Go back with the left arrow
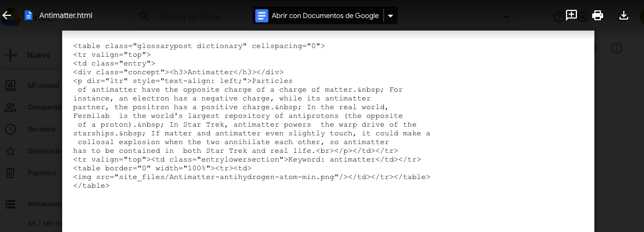The width and height of the screenshot is (644, 232). pyautogui.click(x=7, y=16)
